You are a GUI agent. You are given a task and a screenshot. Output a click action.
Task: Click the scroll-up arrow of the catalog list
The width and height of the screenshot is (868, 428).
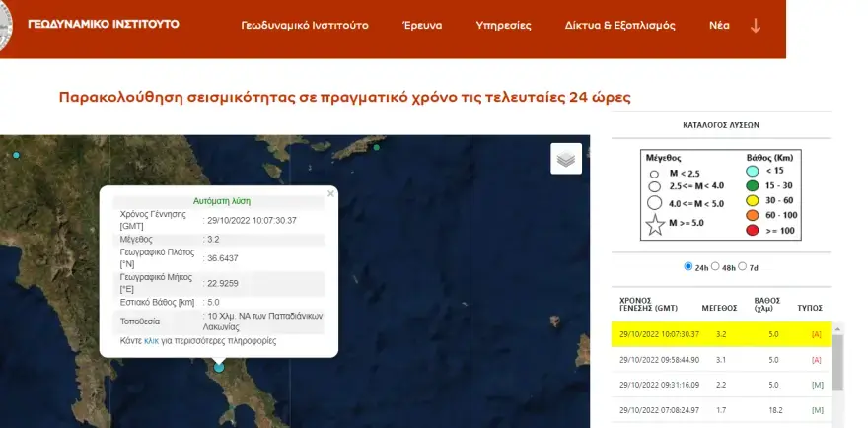coord(837,329)
